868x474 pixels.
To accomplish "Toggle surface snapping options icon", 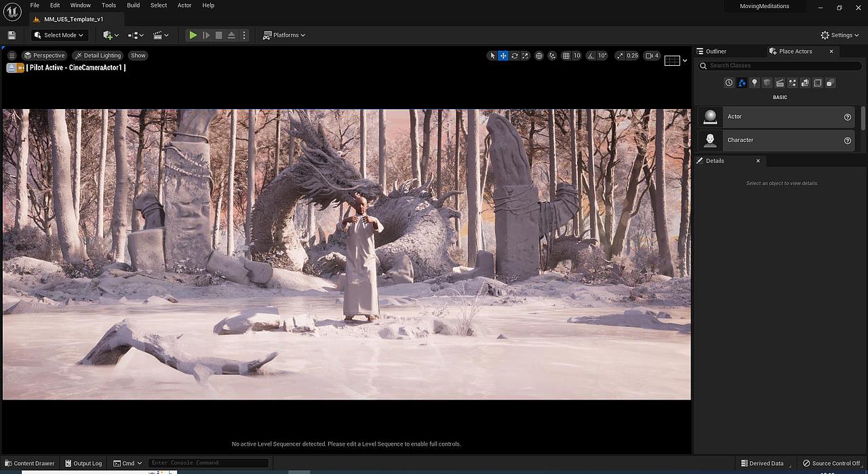I will pos(552,56).
